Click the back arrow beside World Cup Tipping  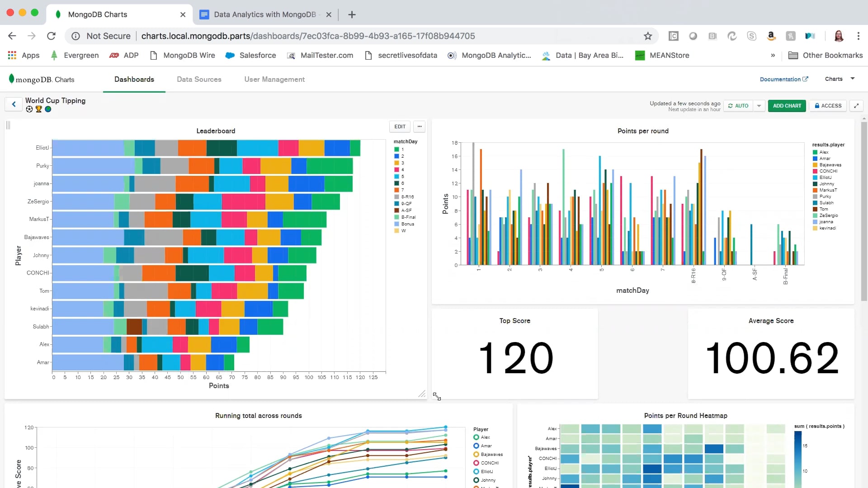pyautogui.click(x=13, y=104)
